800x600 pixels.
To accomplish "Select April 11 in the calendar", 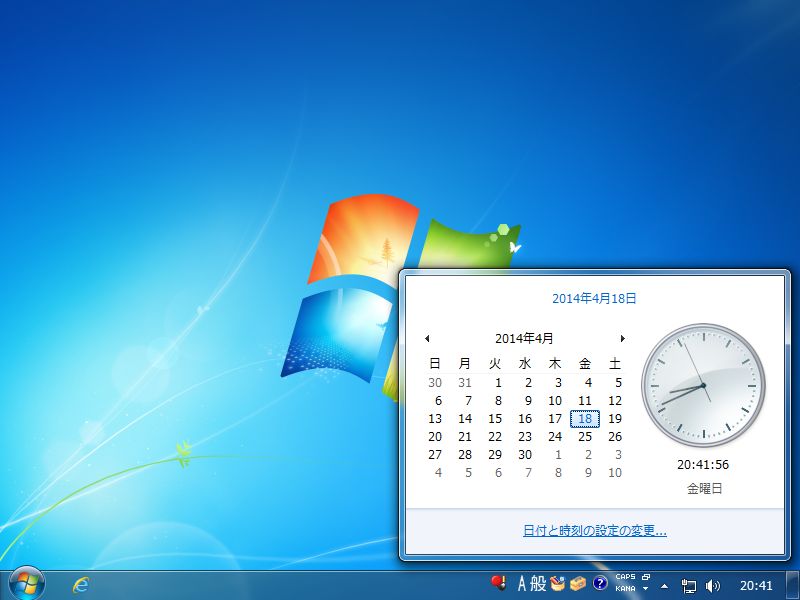I will pyautogui.click(x=585, y=401).
